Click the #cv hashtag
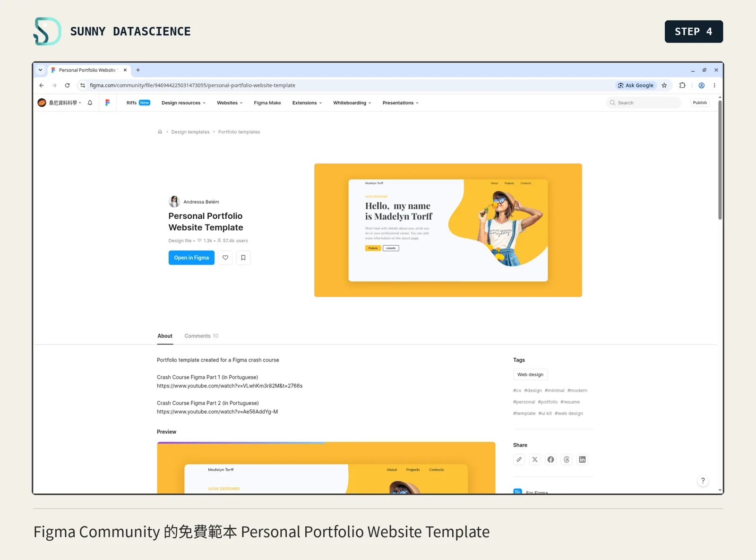This screenshot has height=560, width=756. (x=517, y=390)
